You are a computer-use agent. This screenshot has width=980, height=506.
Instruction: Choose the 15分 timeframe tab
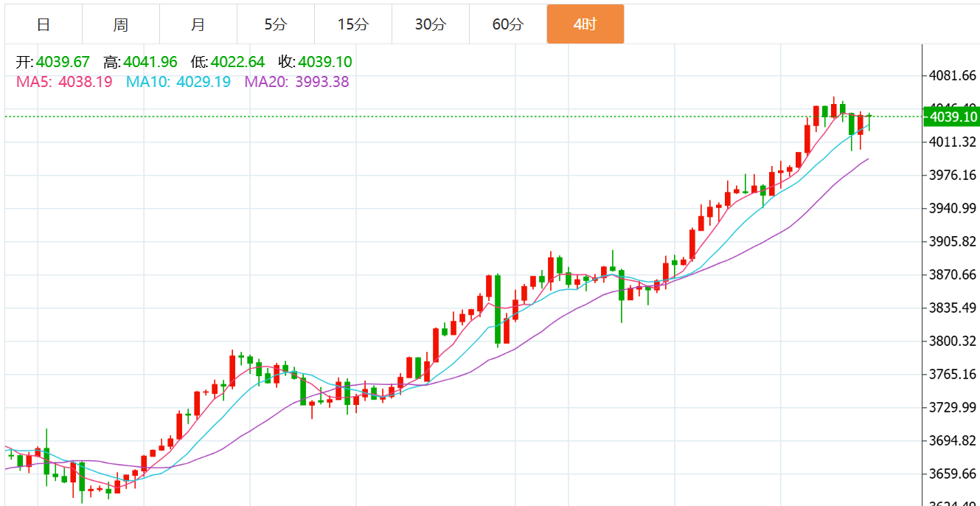tap(353, 24)
